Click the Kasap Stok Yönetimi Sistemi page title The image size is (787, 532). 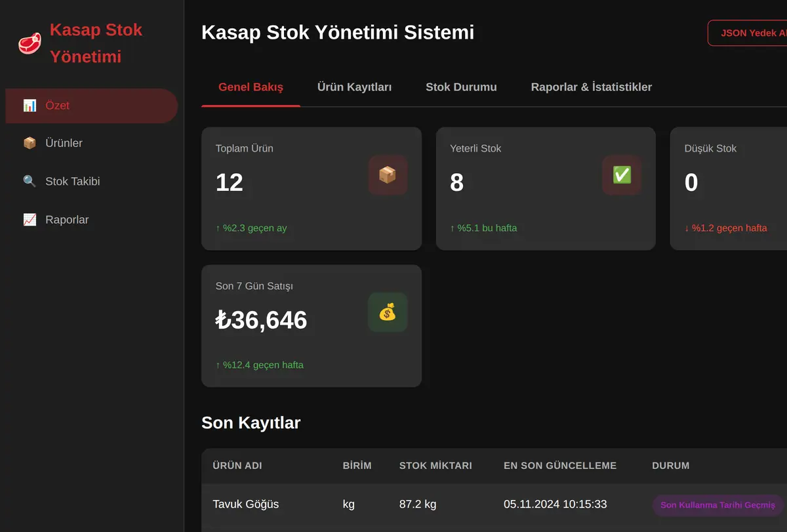(338, 32)
